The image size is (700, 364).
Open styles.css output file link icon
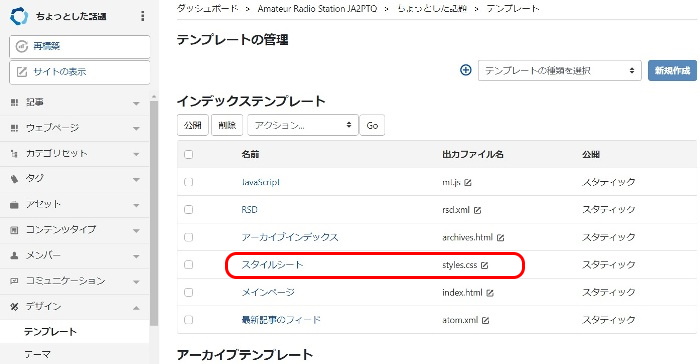pyautogui.click(x=484, y=265)
